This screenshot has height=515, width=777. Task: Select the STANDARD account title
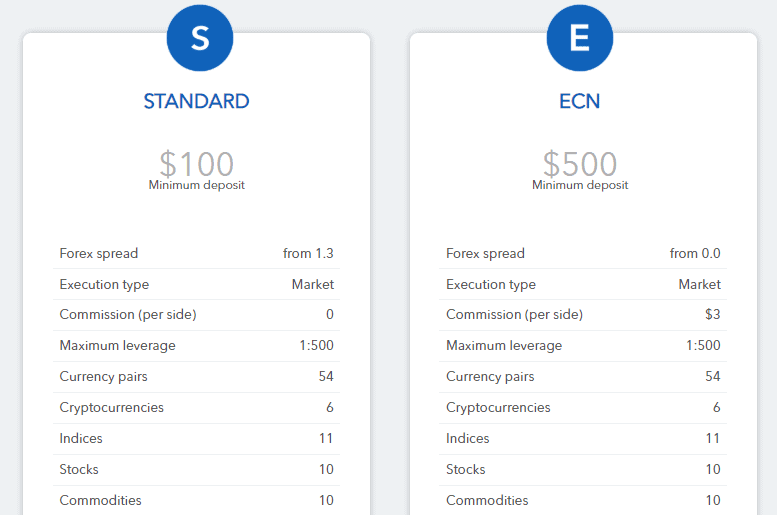coord(196,101)
